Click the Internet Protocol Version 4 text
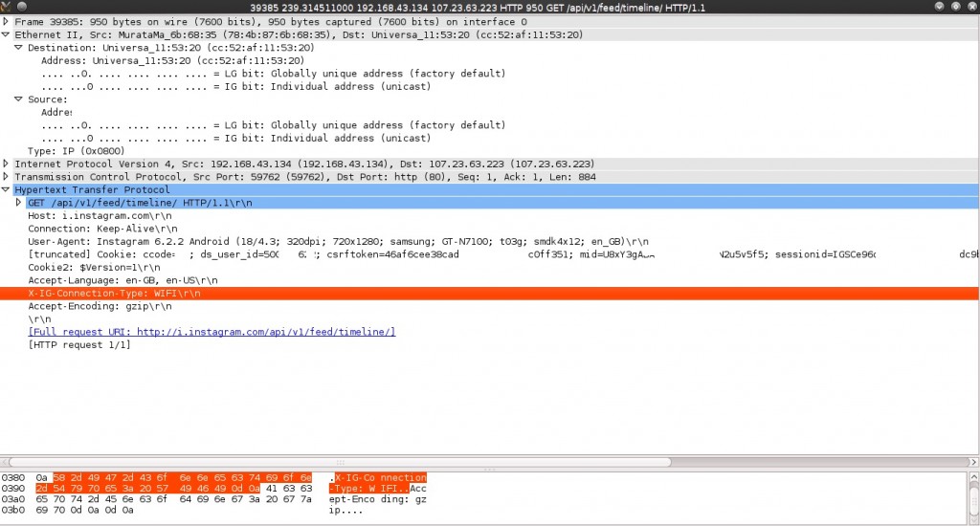The image size is (980, 526). point(305,164)
